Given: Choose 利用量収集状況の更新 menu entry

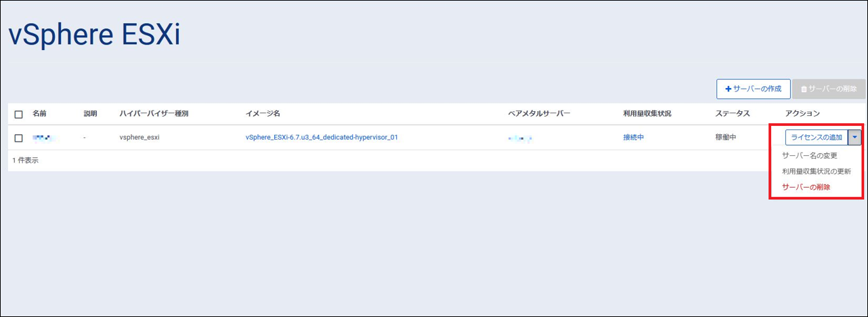Looking at the screenshot, I should [817, 171].
